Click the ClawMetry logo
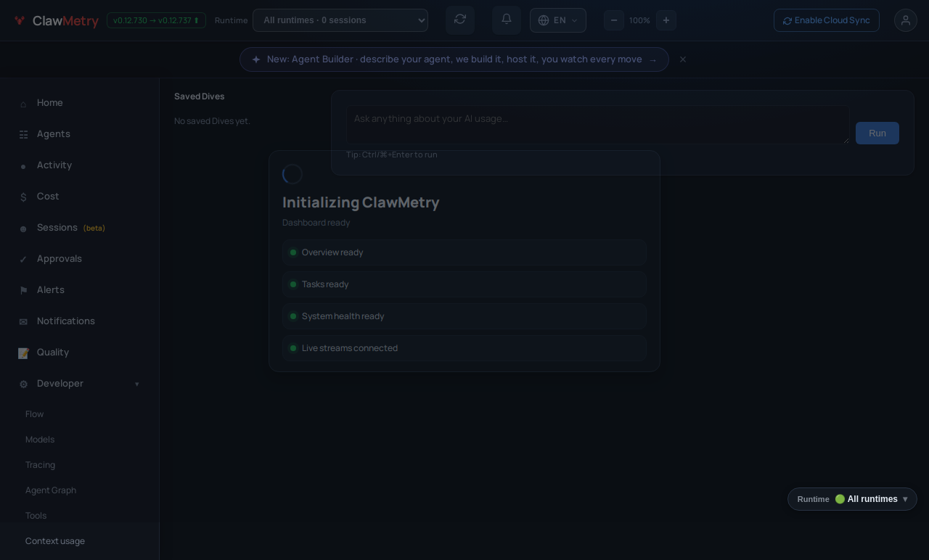This screenshot has width=929, height=560. point(56,21)
